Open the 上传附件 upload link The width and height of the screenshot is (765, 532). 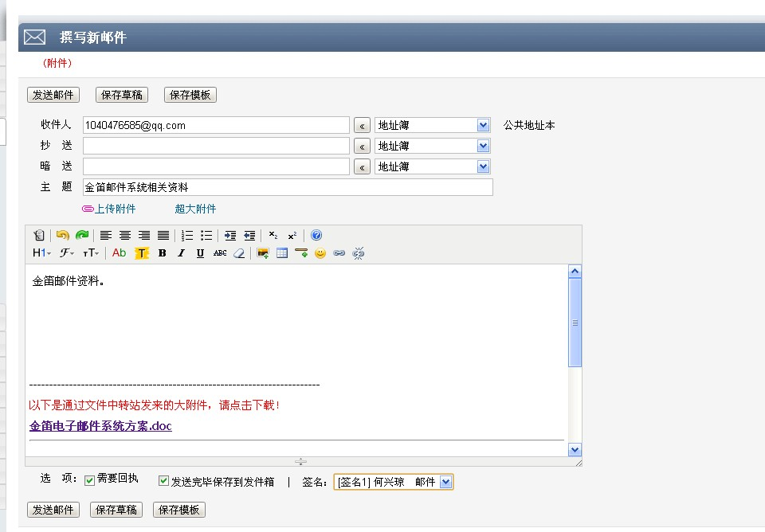tap(109, 209)
